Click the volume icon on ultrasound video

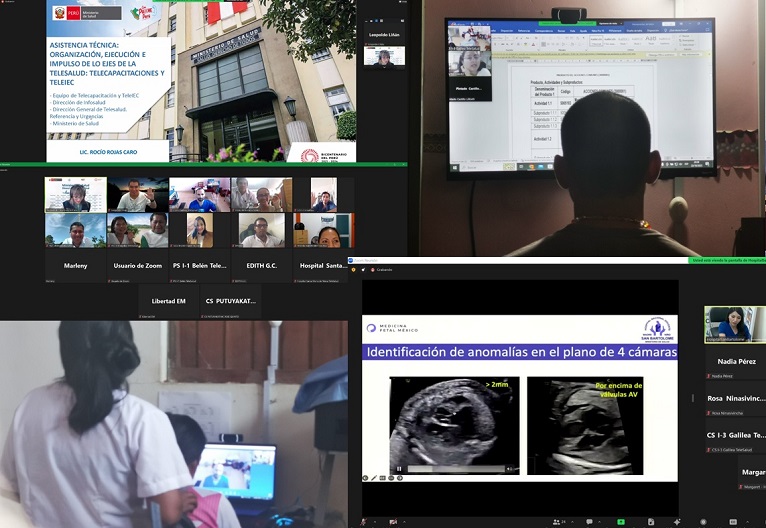pos(510,469)
